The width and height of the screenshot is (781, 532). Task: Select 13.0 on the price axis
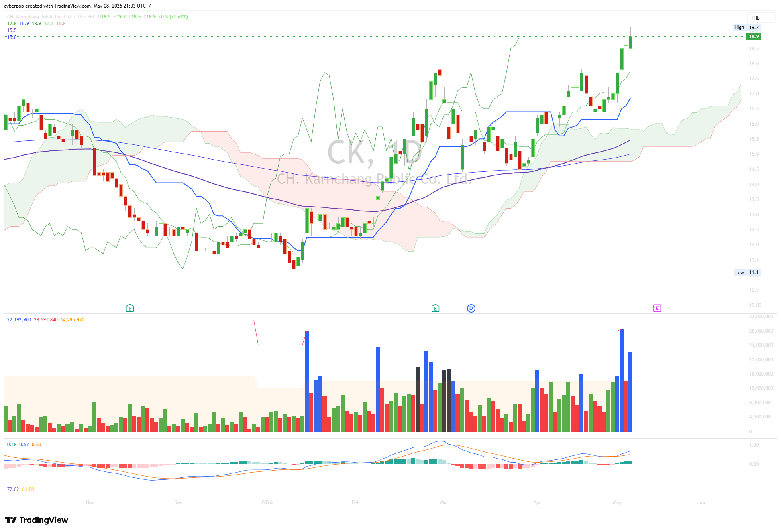[754, 215]
